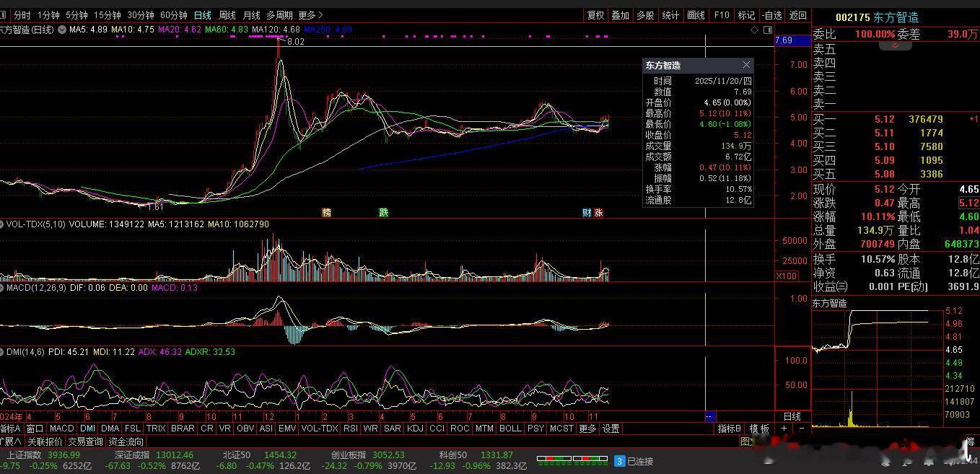Viewport: 980px width, 474px height.
Task: Remove from watchlist via -自选
Action: 772,14
